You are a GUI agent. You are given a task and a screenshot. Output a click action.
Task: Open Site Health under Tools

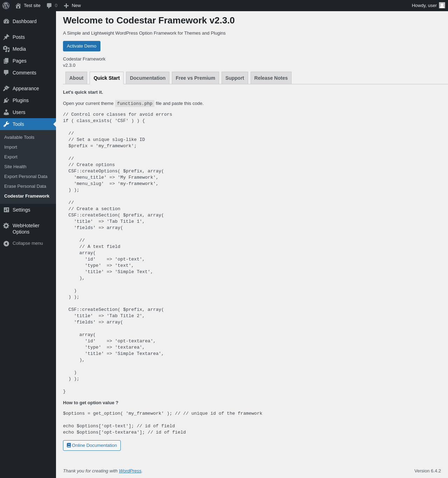[15, 167]
